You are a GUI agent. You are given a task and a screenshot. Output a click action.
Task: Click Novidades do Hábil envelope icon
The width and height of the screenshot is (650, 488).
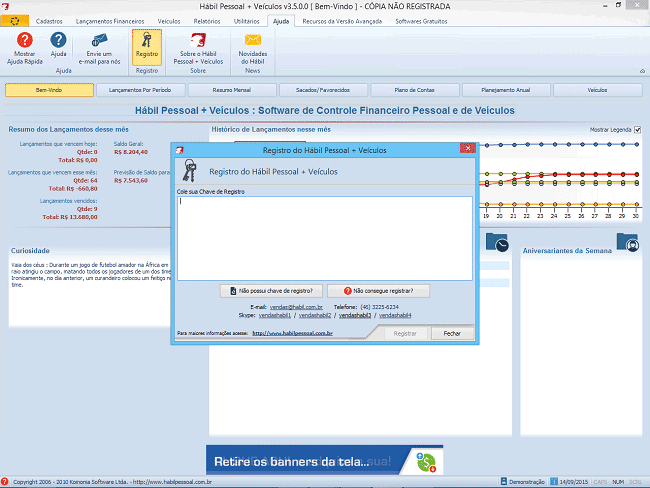(252, 40)
